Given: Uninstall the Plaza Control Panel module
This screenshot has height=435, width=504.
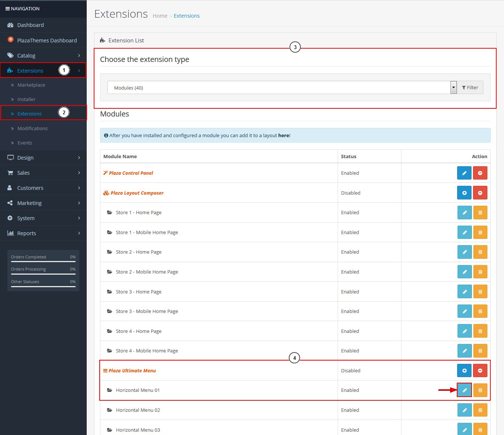Looking at the screenshot, I should pyautogui.click(x=480, y=173).
